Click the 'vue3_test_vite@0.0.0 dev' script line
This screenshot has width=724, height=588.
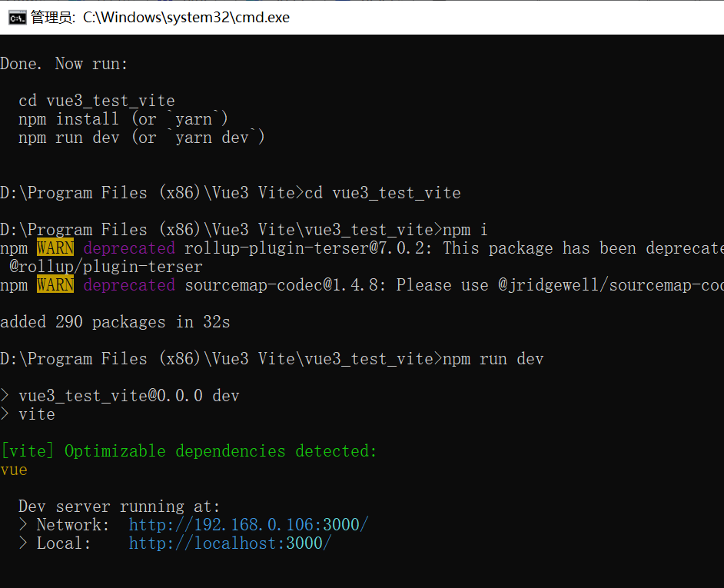(128, 396)
